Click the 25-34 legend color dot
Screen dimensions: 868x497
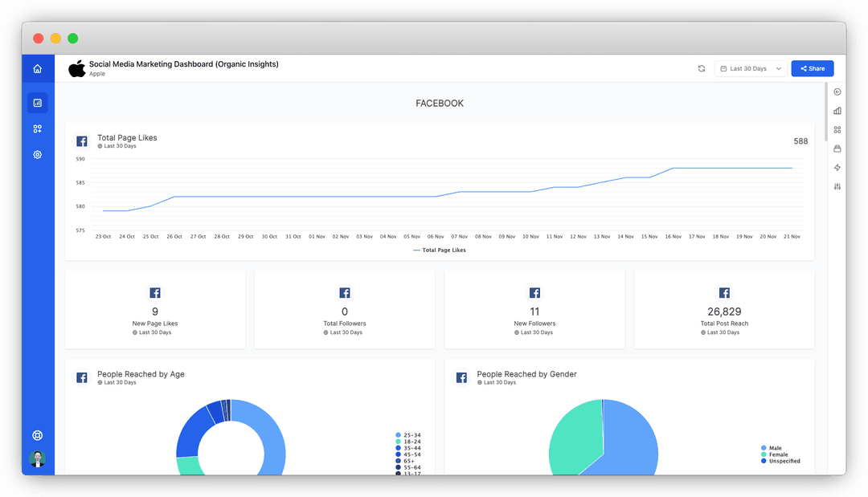pos(398,435)
